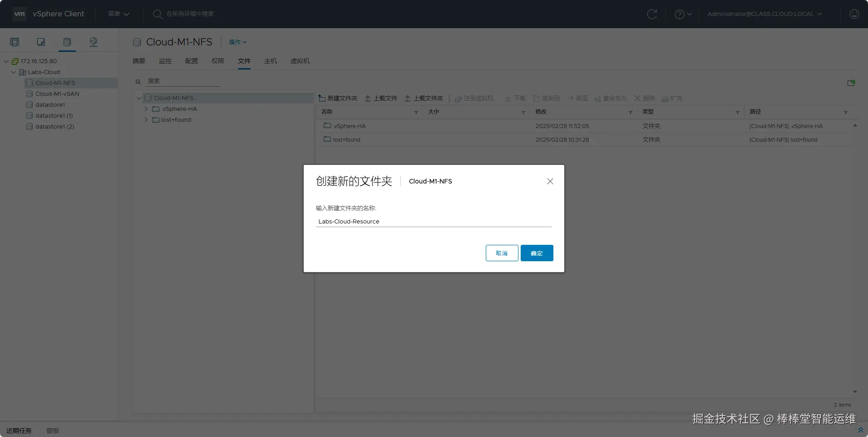This screenshot has width=868, height=437.
Task: Collapse the Labs-Cloud tree node
Action: 14,72
